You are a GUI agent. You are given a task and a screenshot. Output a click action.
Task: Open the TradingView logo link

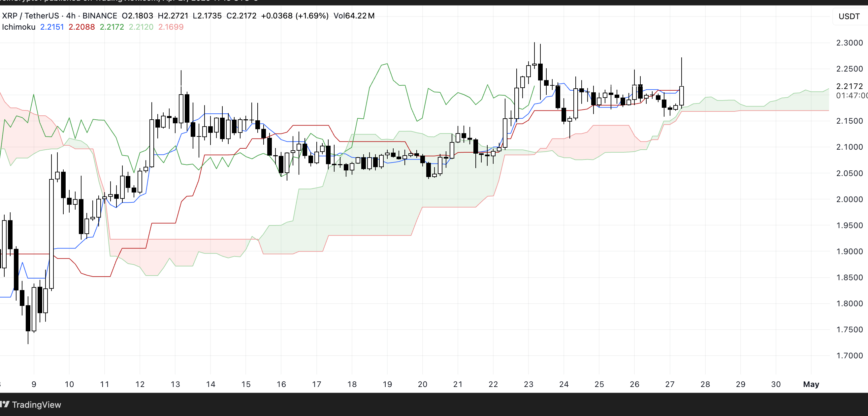(31, 404)
